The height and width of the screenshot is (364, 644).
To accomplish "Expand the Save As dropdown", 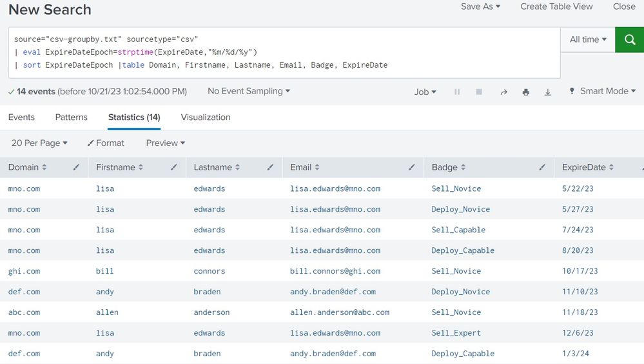I will (x=480, y=6).
